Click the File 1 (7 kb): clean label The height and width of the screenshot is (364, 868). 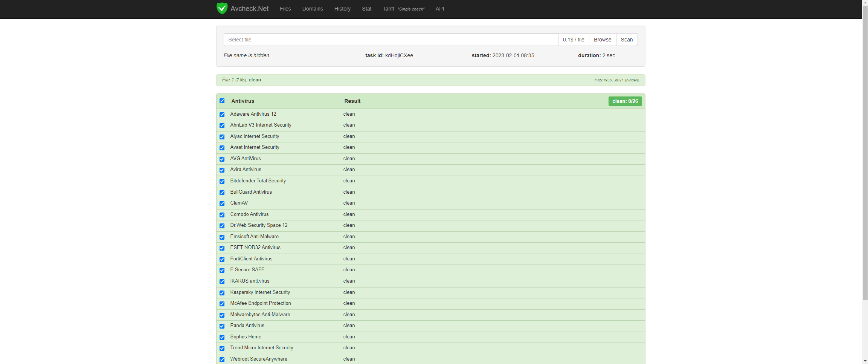(x=241, y=80)
